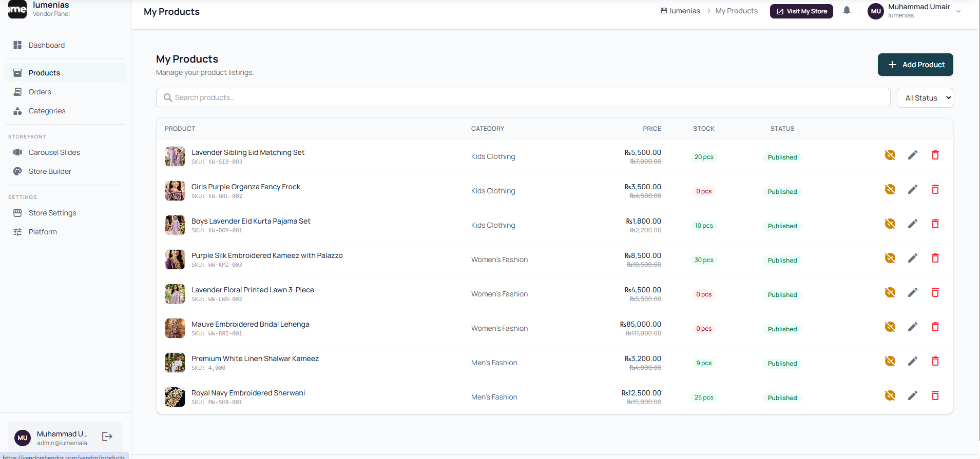Edit Royal Navy Embroidered Sherwani

[x=913, y=395]
